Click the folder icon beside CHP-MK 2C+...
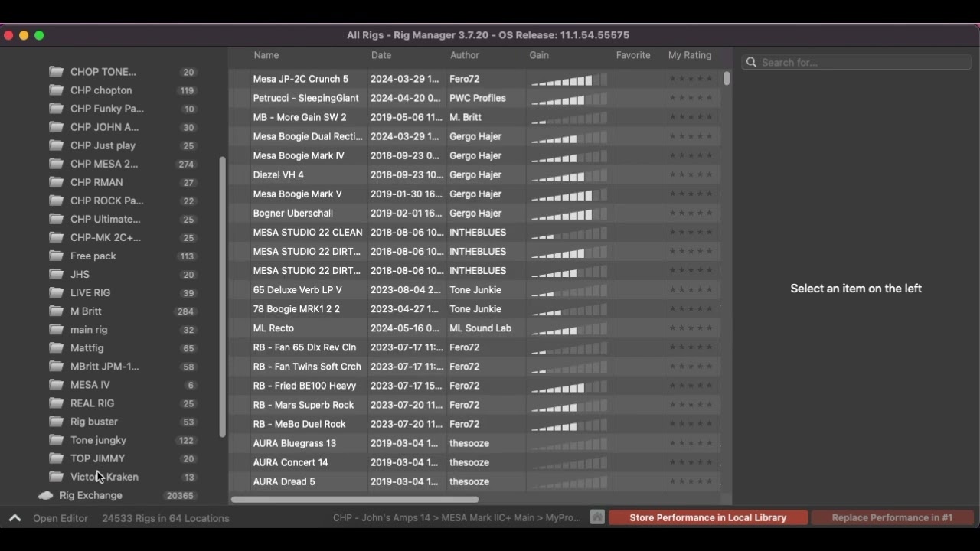 click(56, 237)
